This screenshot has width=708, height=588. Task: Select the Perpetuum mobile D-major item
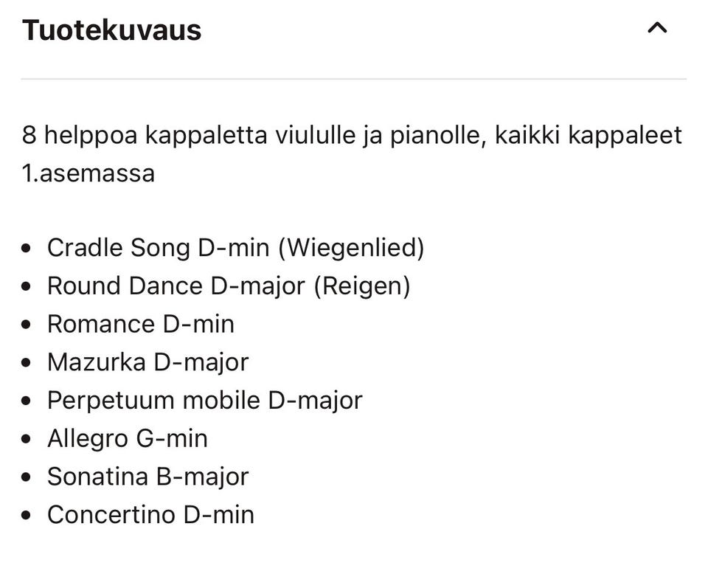click(204, 401)
